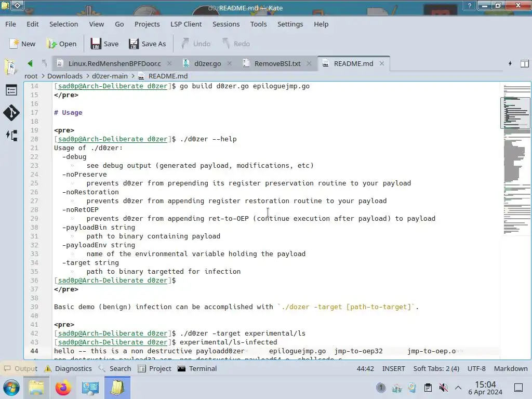Click the Undo toolbar button
Viewport: 532px width, 399px height.
pos(196,44)
